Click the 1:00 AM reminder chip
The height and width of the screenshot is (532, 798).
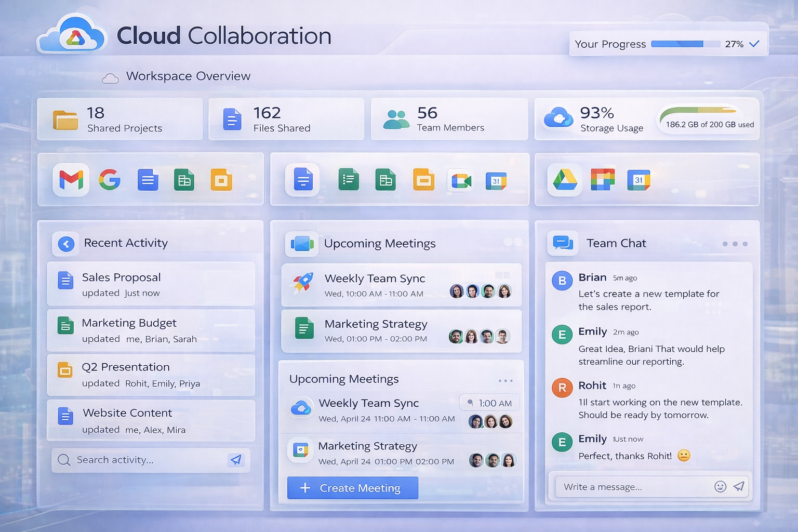click(x=489, y=403)
